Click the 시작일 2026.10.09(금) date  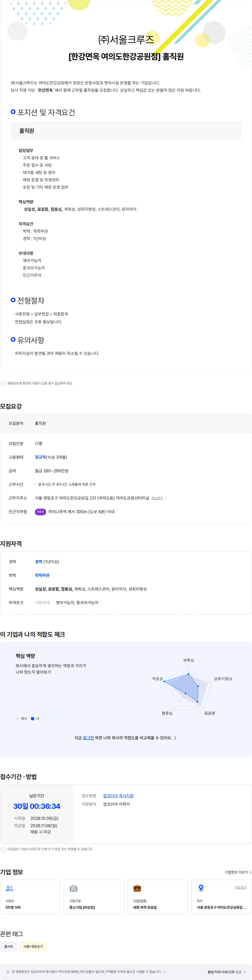44,818
